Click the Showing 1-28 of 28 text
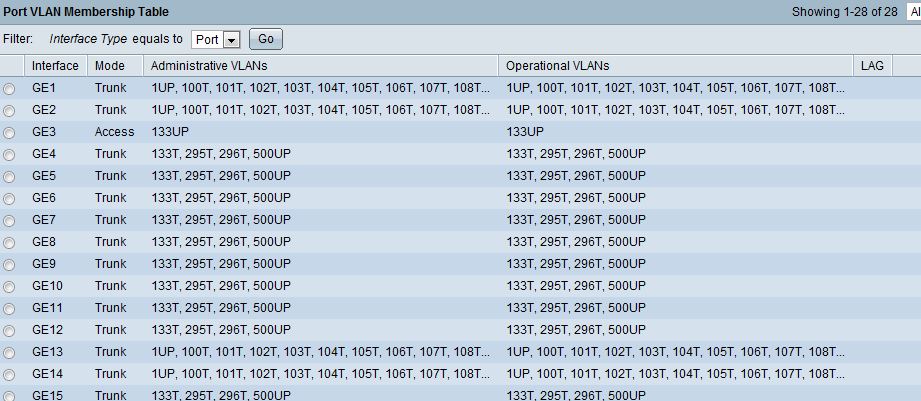The height and width of the screenshot is (401, 921). 844,12
